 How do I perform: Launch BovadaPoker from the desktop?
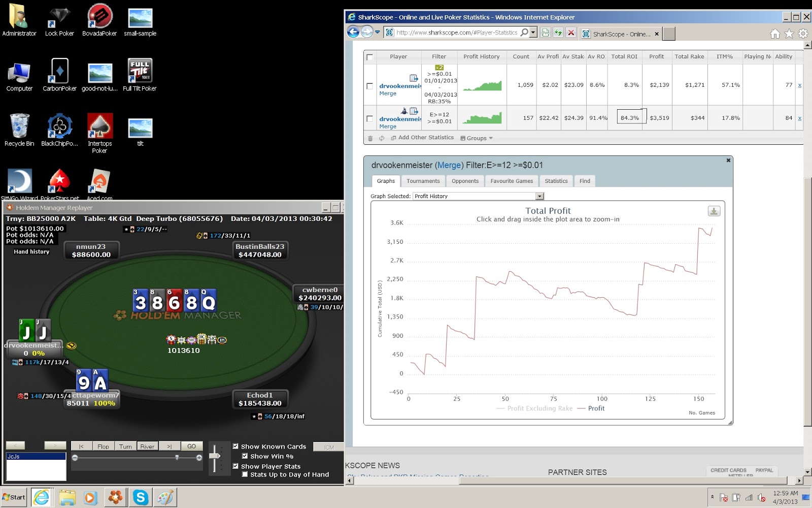[99, 20]
